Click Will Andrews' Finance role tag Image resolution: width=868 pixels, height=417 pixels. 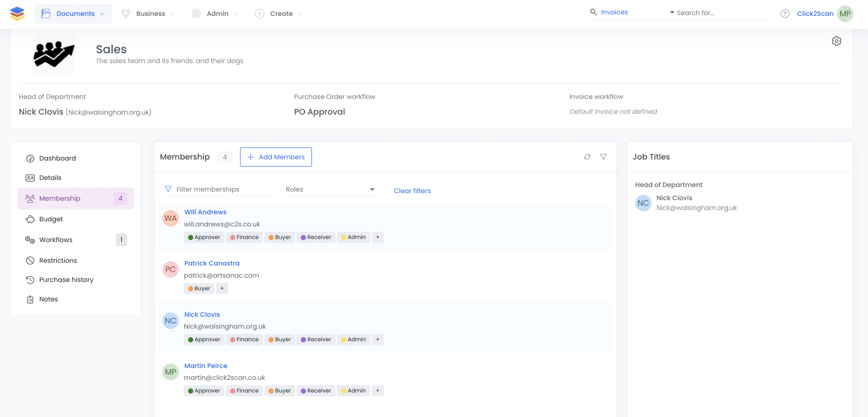point(244,237)
